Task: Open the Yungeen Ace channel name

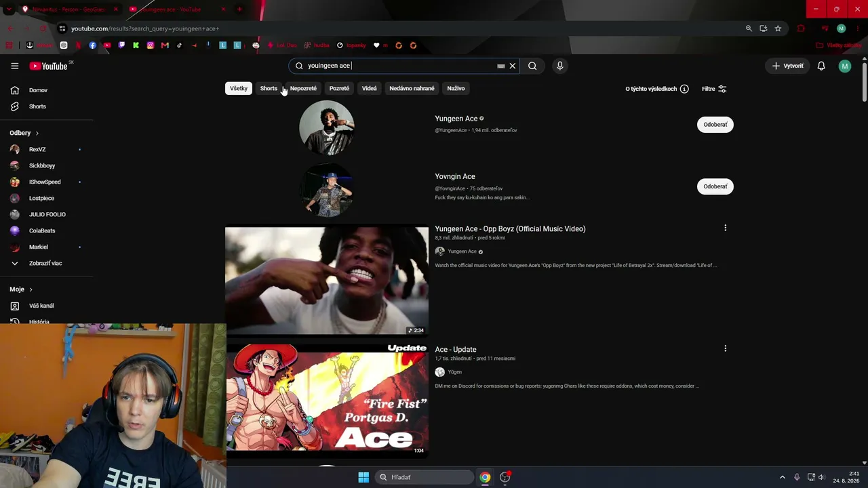Action: pos(456,119)
